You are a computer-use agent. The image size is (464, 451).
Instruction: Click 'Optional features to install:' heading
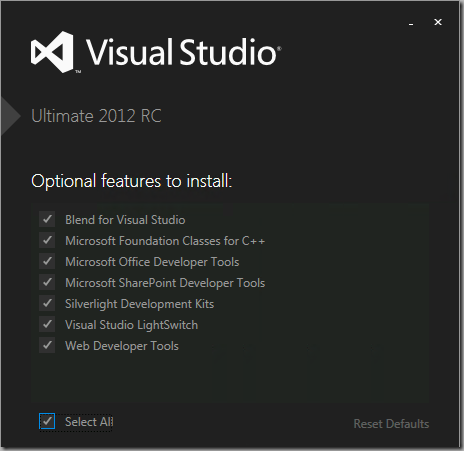(131, 181)
